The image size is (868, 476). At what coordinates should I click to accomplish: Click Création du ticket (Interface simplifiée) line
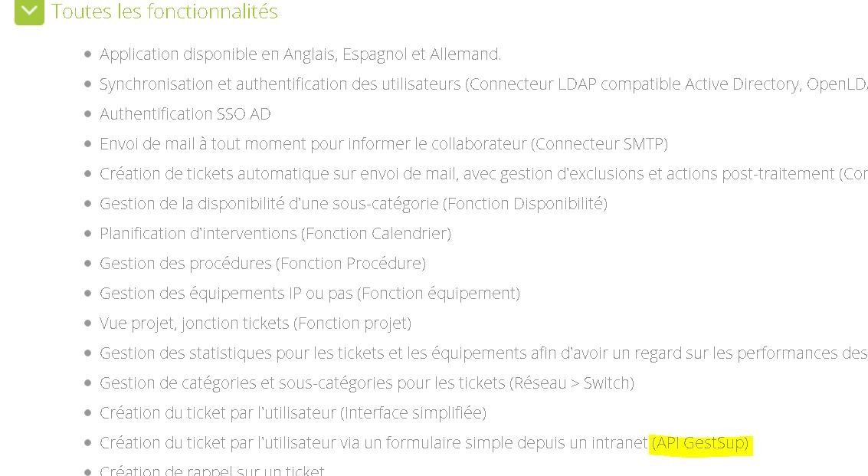click(x=293, y=413)
